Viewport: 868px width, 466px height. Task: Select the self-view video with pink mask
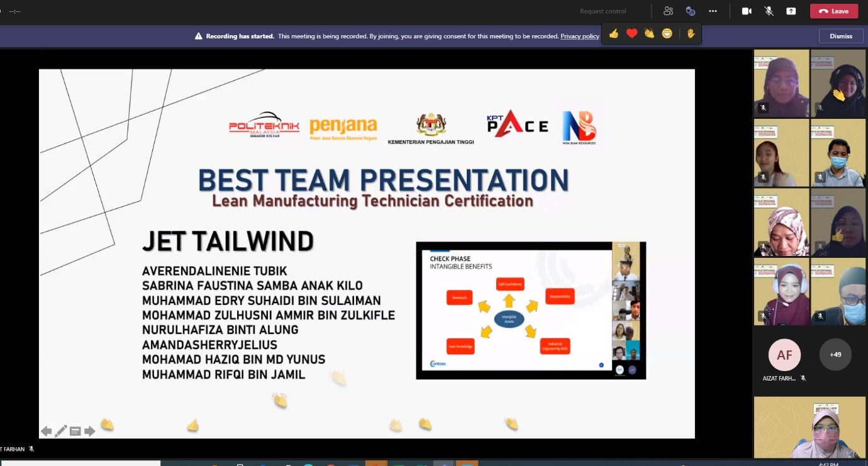(x=810, y=427)
